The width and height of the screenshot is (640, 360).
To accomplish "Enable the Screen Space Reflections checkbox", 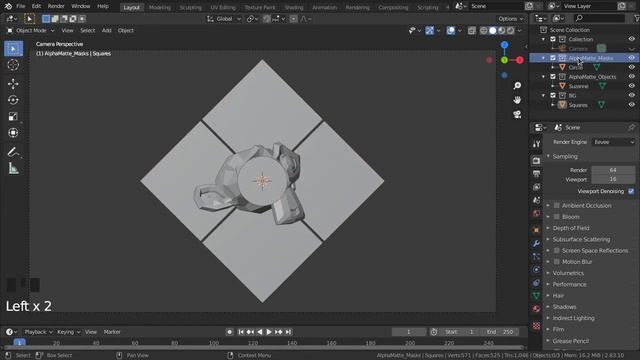I will pyautogui.click(x=557, y=251).
